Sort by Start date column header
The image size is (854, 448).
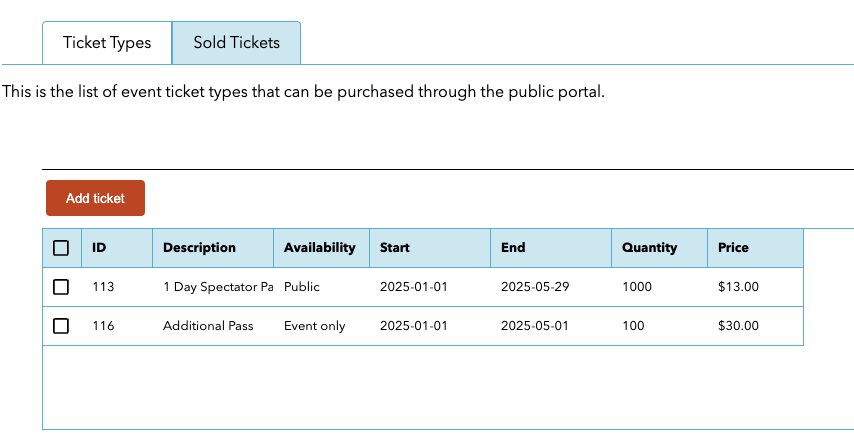click(x=430, y=248)
